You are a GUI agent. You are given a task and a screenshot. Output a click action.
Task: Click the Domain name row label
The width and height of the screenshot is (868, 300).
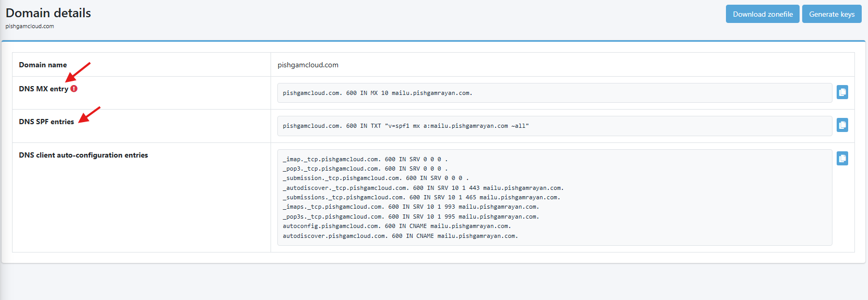click(43, 65)
